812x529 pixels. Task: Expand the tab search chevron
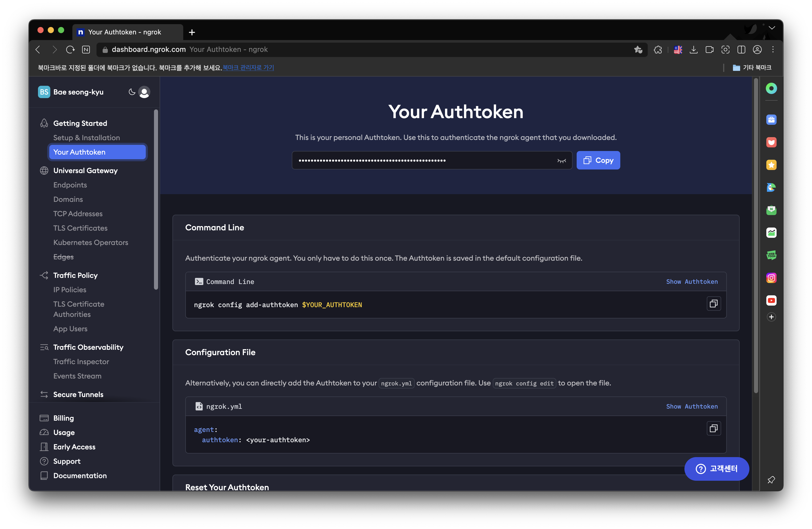coord(772,28)
